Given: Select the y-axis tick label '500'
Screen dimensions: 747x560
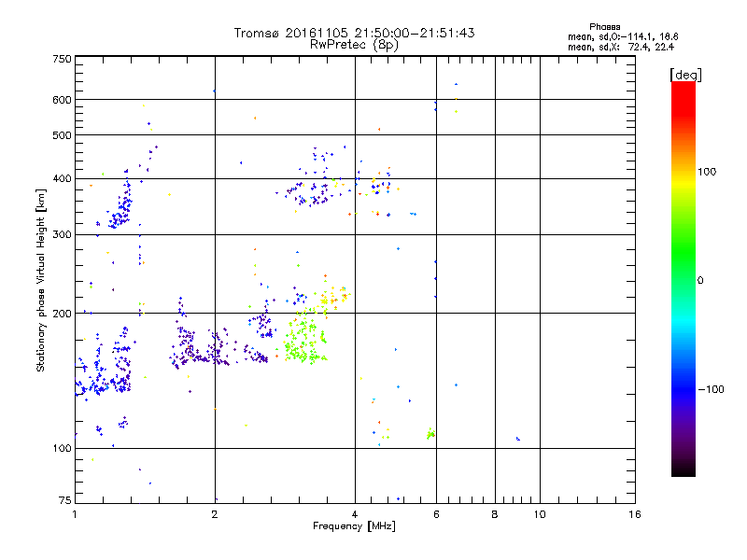Looking at the screenshot, I should pyautogui.click(x=62, y=135).
